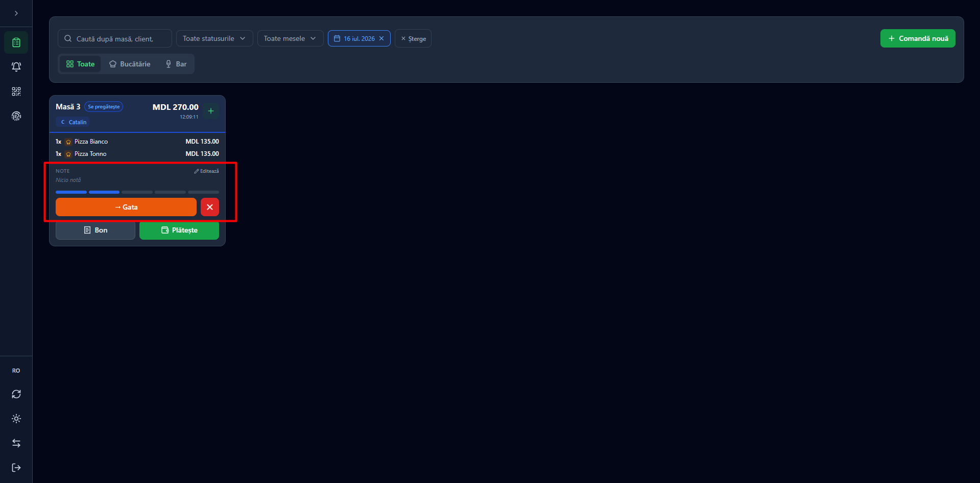Click the orange Gata button
The image size is (980, 483).
click(126, 207)
